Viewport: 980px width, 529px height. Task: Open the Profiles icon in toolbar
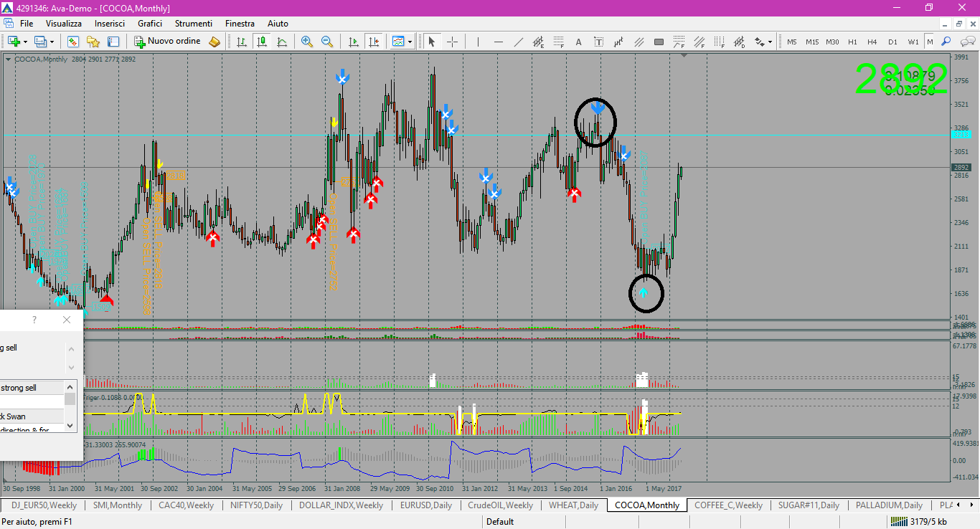[x=40, y=42]
